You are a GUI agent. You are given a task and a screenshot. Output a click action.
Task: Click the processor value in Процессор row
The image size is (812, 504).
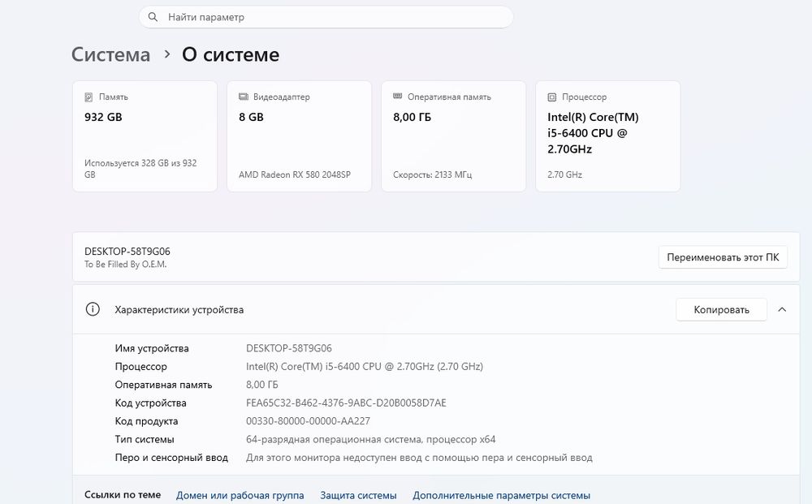click(365, 366)
